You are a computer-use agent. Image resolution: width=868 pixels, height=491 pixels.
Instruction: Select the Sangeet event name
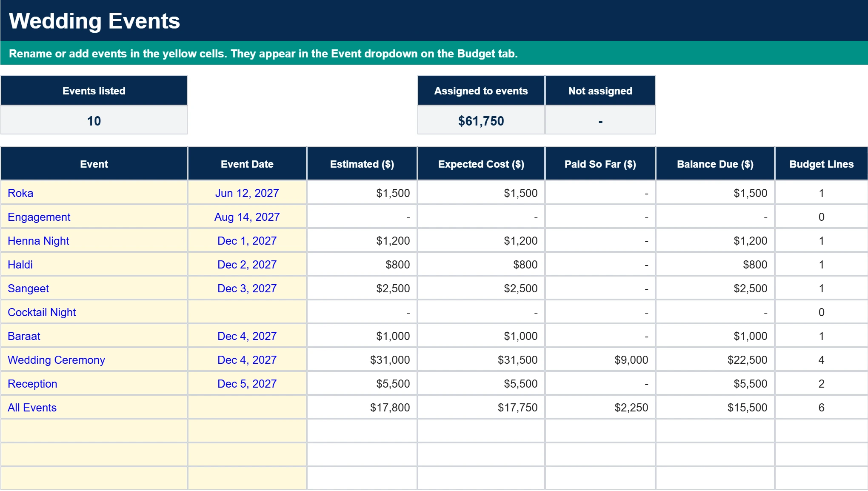pos(94,288)
